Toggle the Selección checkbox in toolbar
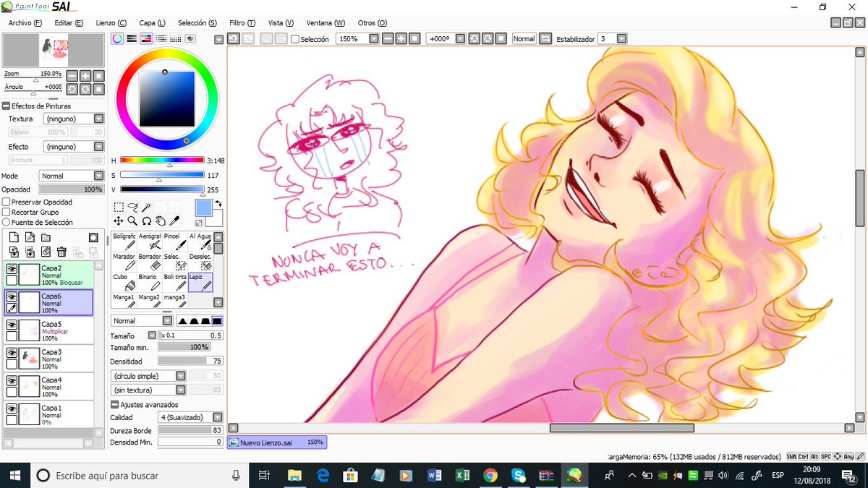 (295, 39)
